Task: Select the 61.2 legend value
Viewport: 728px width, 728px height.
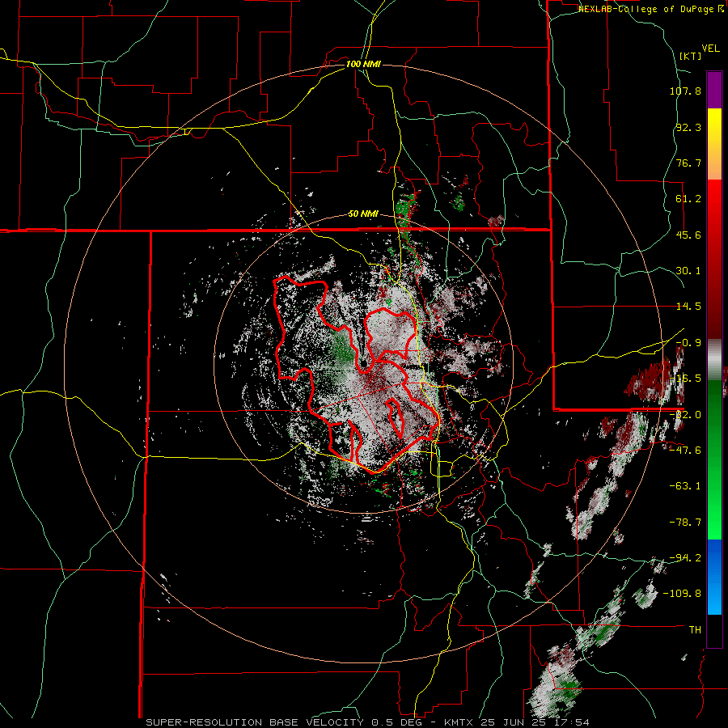Action: pyautogui.click(x=688, y=199)
